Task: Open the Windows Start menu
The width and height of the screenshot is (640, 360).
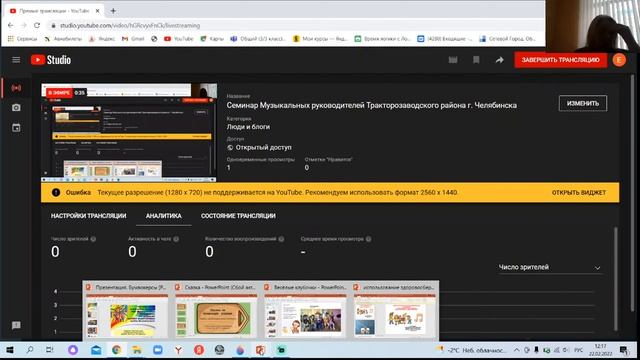Action: pyautogui.click(x=10, y=350)
